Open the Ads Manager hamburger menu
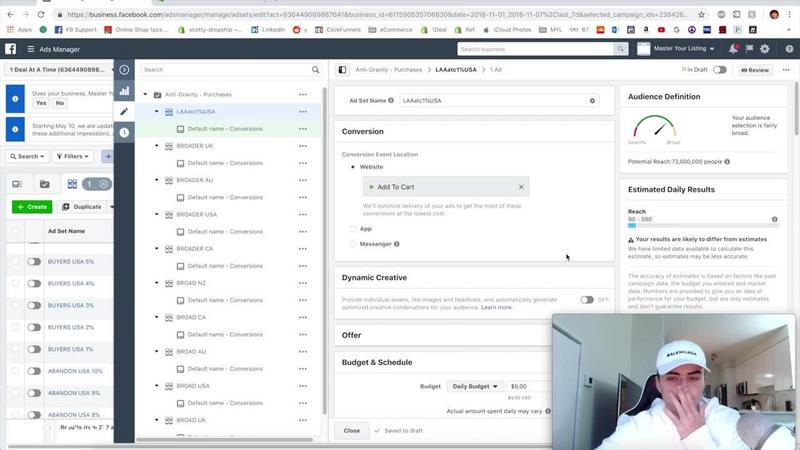 [x=31, y=49]
